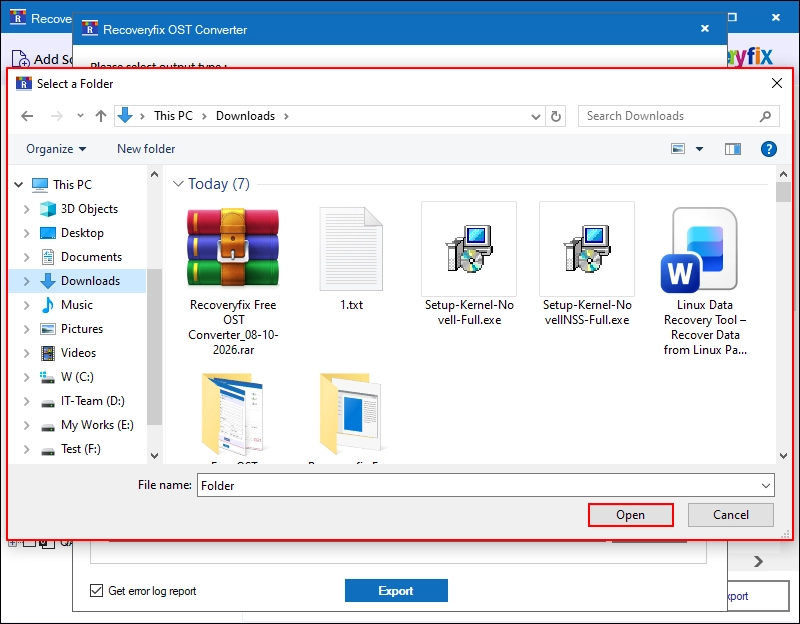This screenshot has width=800, height=624.
Task: Collapse the Today (7) group
Action: point(178,184)
